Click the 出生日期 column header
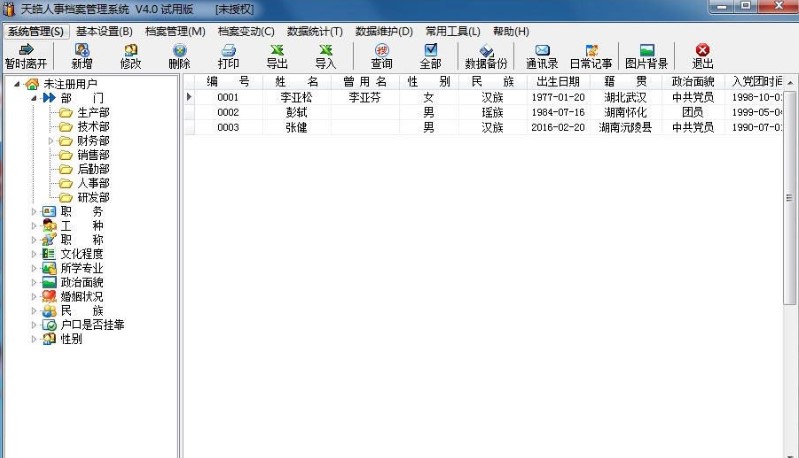 coord(558,82)
